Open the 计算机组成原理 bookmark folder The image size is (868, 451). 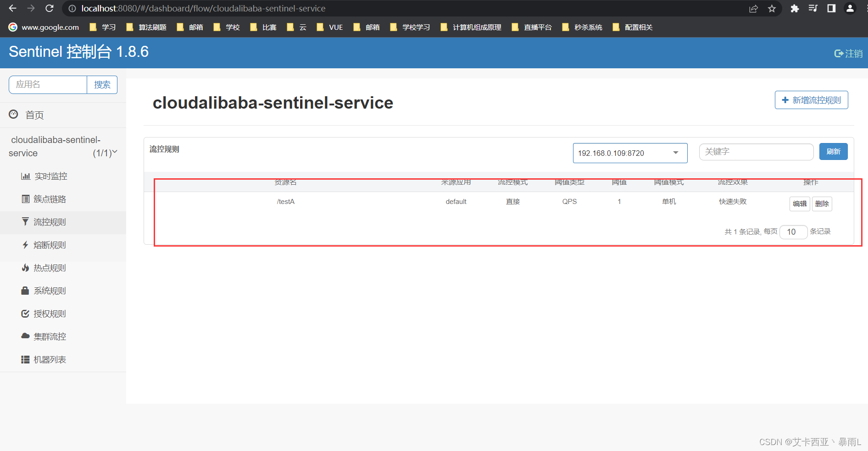coord(471,27)
